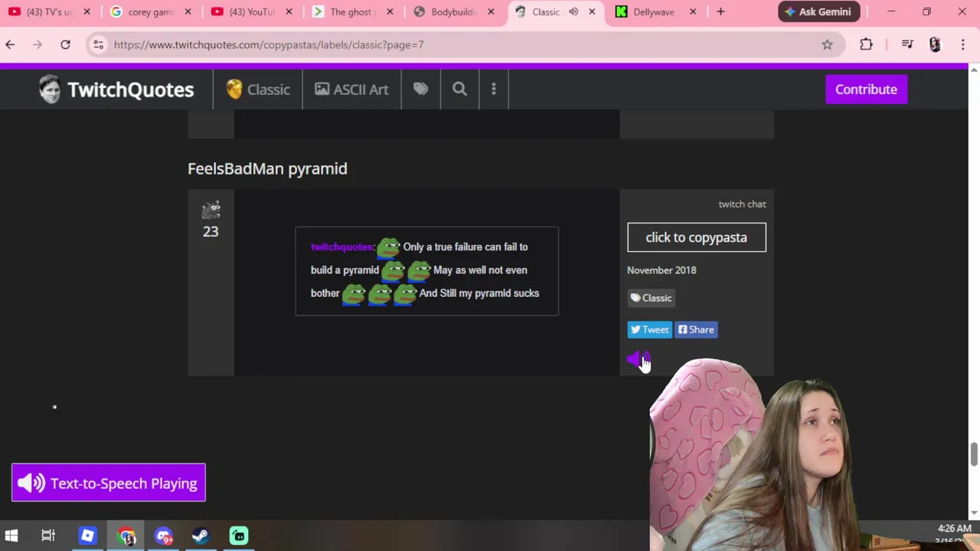980x551 pixels.
Task: Share copypasta via Tweet button
Action: coord(649,330)
